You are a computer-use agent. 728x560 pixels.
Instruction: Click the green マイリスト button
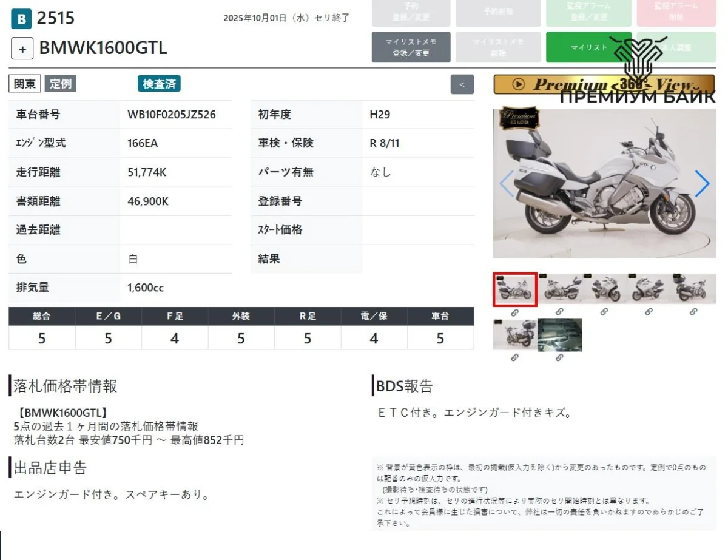588,47
